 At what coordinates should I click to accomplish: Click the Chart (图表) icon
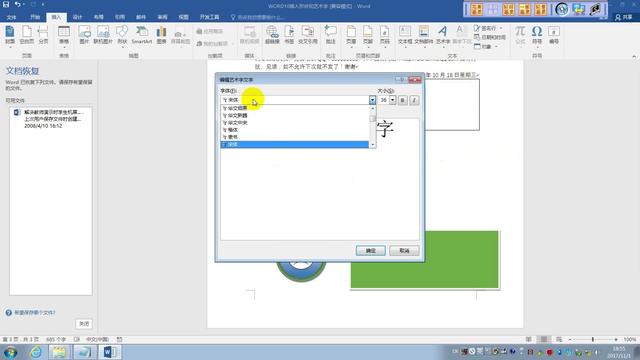(162, 35)
